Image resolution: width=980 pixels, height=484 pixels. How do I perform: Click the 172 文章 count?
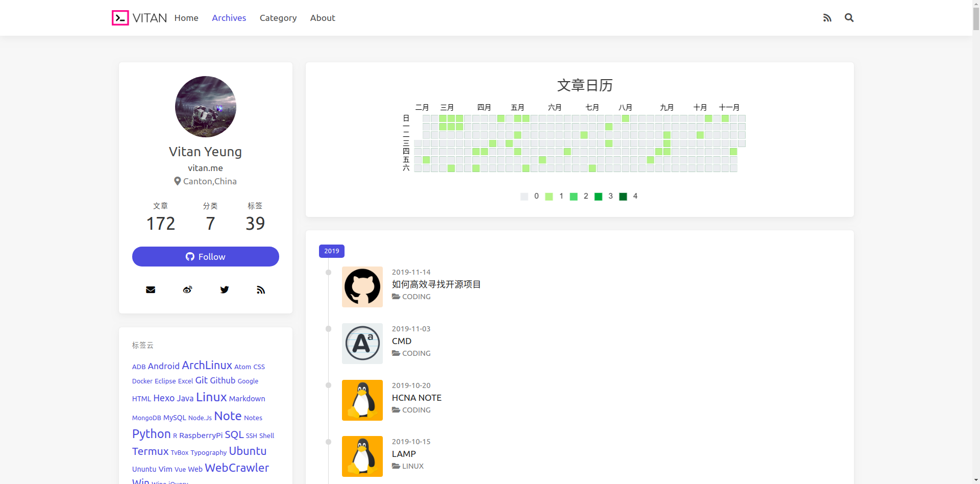(x=161, y=224)
